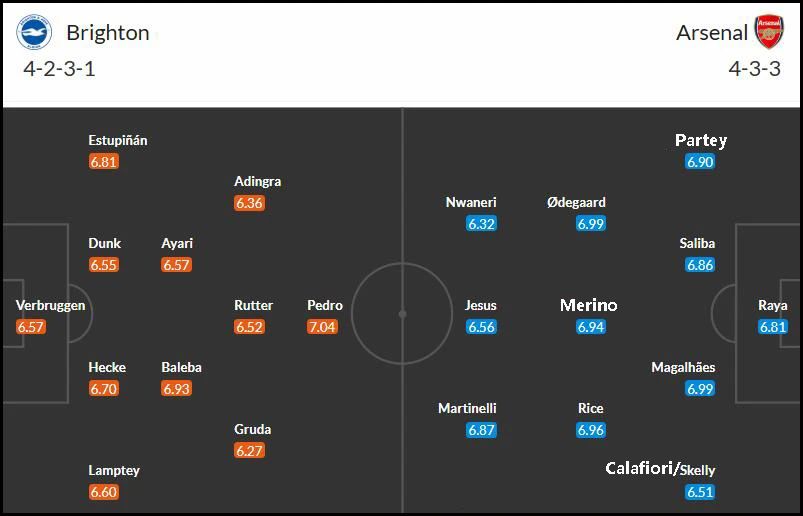Click Gruda's 6.27 rating badge

pos(249,450)
